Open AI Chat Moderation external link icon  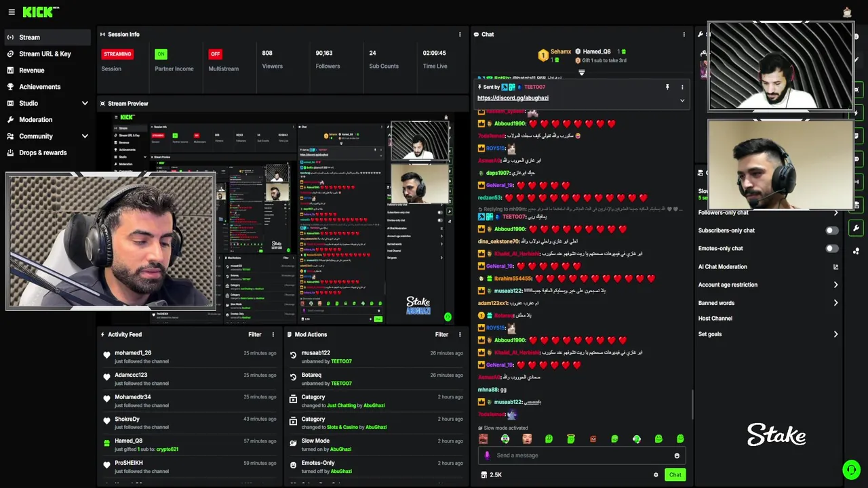(835, 267)
